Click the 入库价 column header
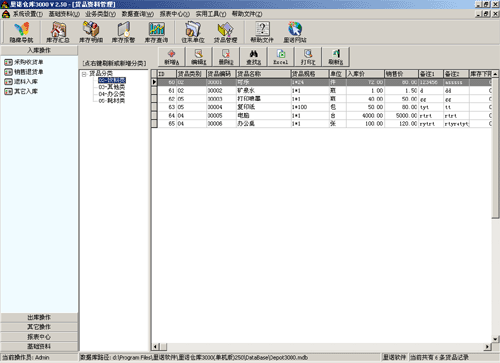The width and height of the screenshot is (500, 363). [365, 74]
